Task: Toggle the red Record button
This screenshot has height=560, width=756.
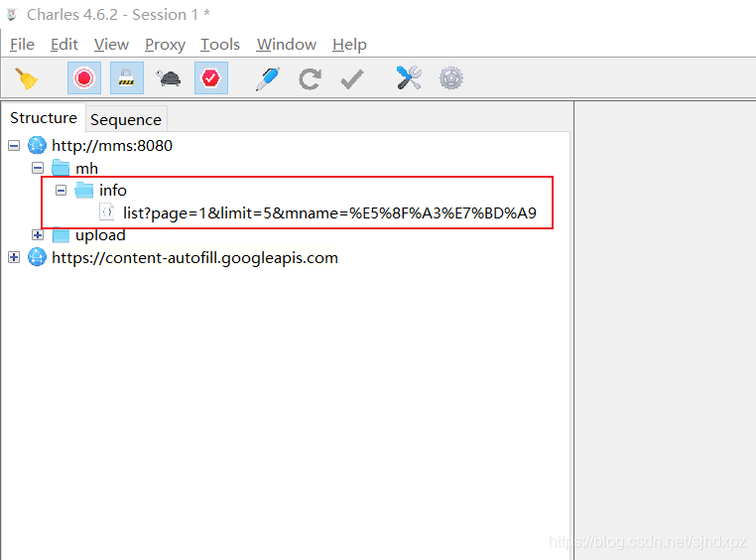Action: 84,77
